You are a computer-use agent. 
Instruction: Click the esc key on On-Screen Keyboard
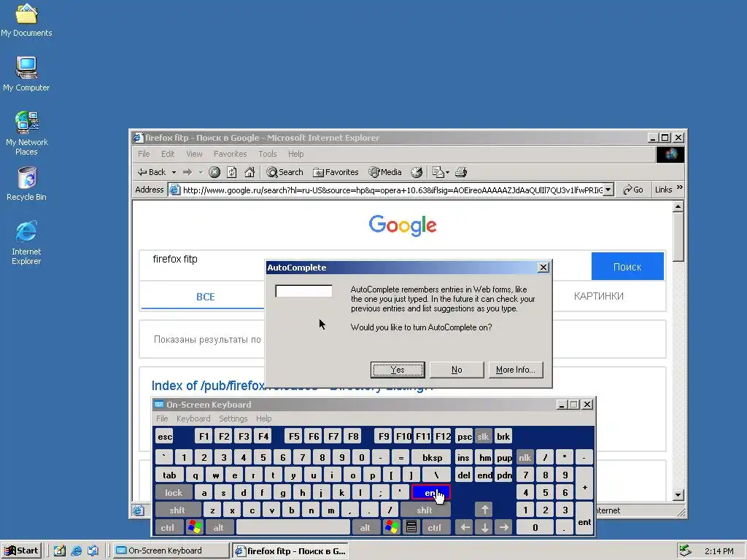click(x=165, y=436)
